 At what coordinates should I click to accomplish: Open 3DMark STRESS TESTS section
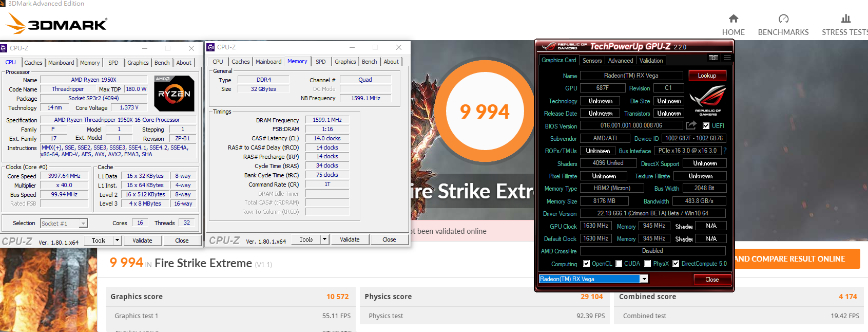[x=844, y=25]
